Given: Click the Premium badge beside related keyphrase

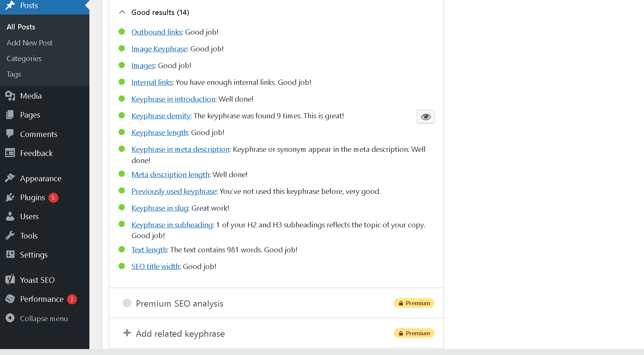Looking at the screenshot, I should 414,333.
